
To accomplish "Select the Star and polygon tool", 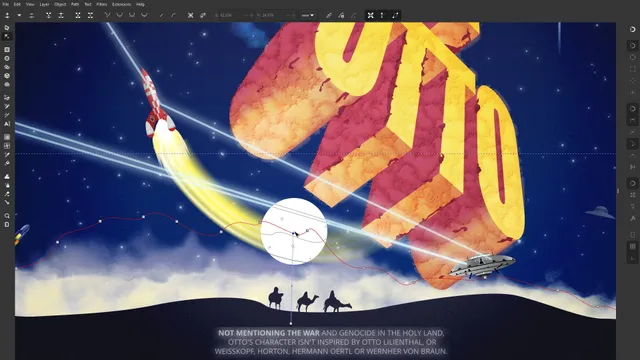I will [7, 67].
